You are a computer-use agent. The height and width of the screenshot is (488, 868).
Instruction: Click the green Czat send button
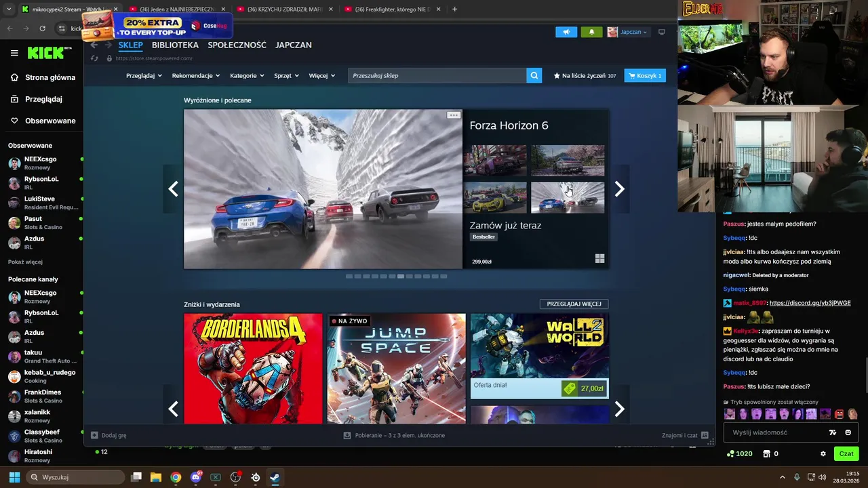(x=846, y=453)
